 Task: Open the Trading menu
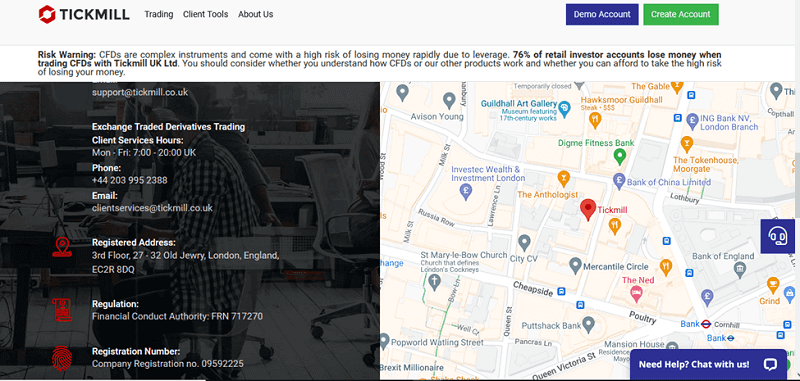pos(159,14)
